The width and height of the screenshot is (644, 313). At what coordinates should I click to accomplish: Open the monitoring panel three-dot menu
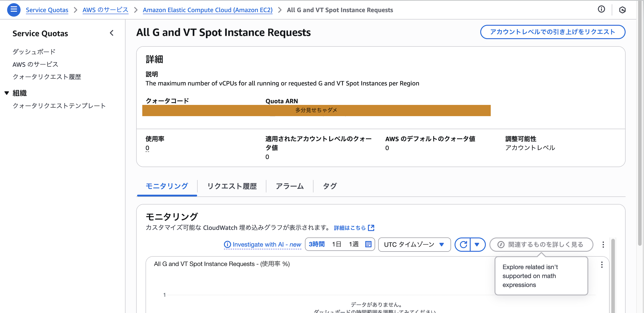(x=603, y=244)
